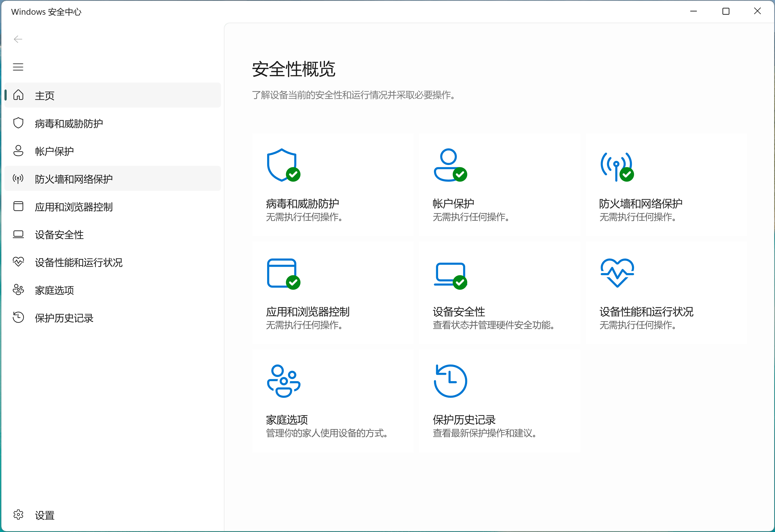Open the large blue shield virus protection icon
Image resolution: width=775 pixels, height=532 pixels.
284,165
